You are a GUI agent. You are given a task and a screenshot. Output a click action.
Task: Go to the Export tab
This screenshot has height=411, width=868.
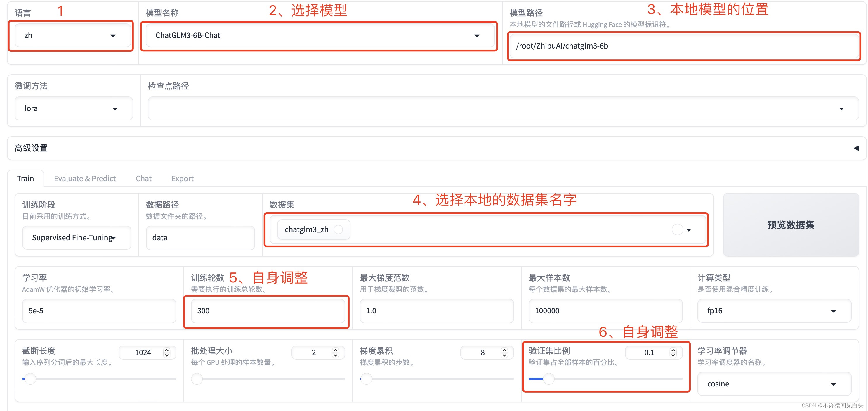[x=182, y=179]
